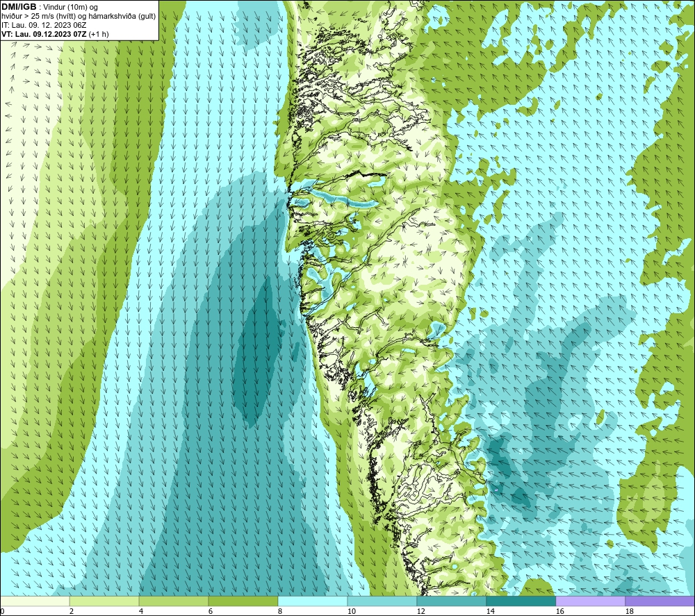This screenshot has width=695, height=616.
Task: Click the 6-8 m/s olive green legend swatch
Action: point(243,601)
